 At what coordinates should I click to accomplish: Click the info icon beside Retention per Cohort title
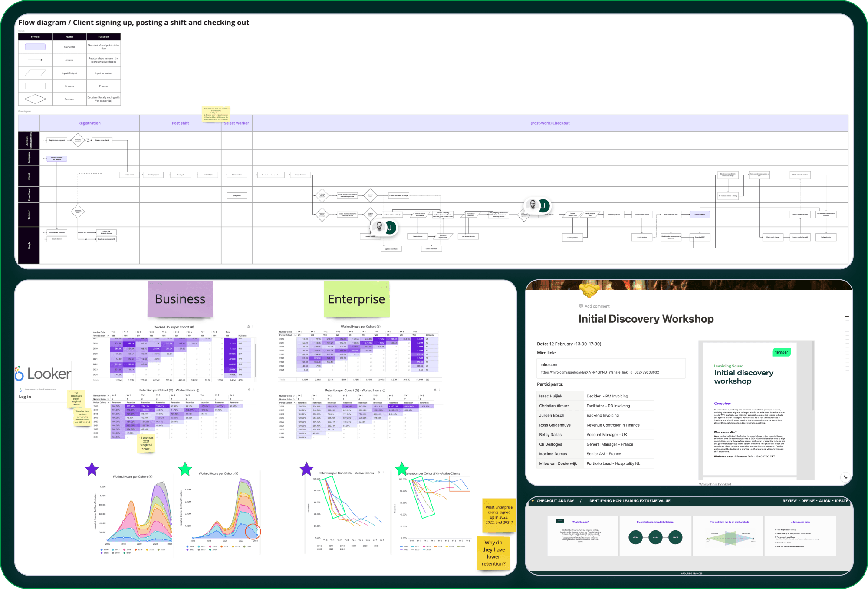coord(198,390)
